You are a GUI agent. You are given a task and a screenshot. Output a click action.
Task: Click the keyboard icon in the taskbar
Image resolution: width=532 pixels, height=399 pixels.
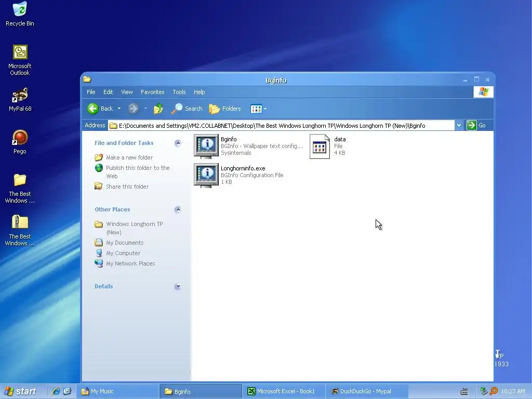(x=464, y=392)
